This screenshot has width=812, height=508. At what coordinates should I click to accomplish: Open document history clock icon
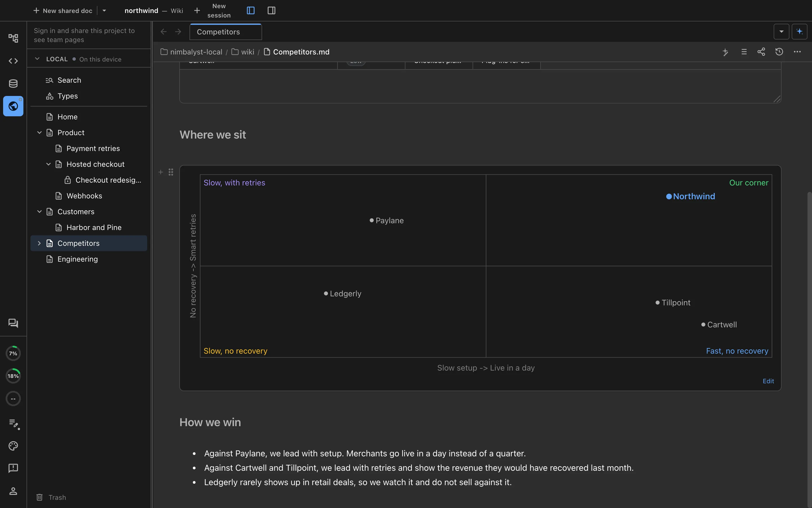[779, 52]
